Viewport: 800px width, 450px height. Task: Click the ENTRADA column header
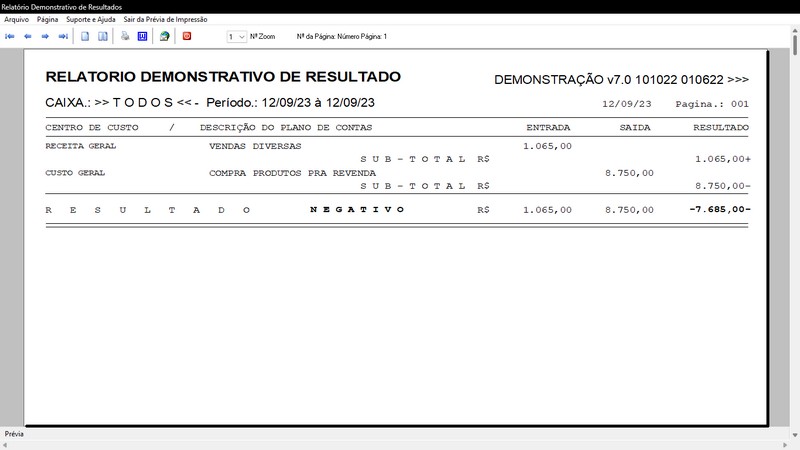[548, 128]
